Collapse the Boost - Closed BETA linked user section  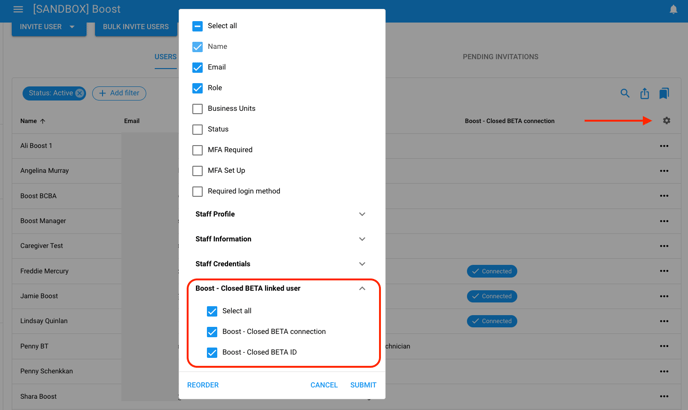coord(362,288)
